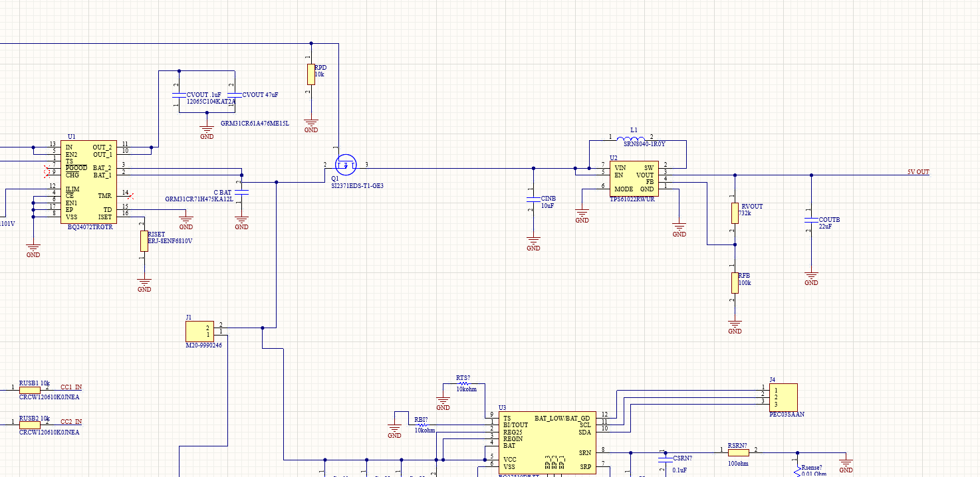
Task: Click the PGOOD pin name on U1
Action: click(x=76, y=168)
